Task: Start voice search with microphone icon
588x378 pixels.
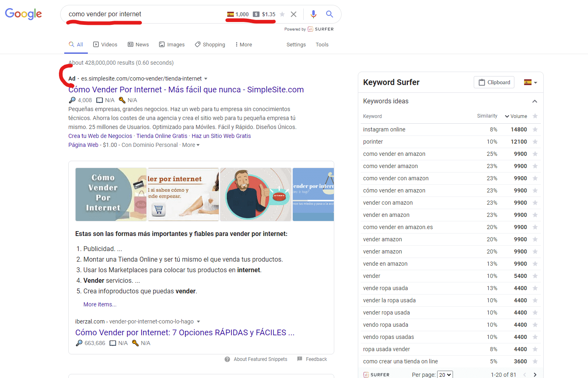Action: click(313, 14)
